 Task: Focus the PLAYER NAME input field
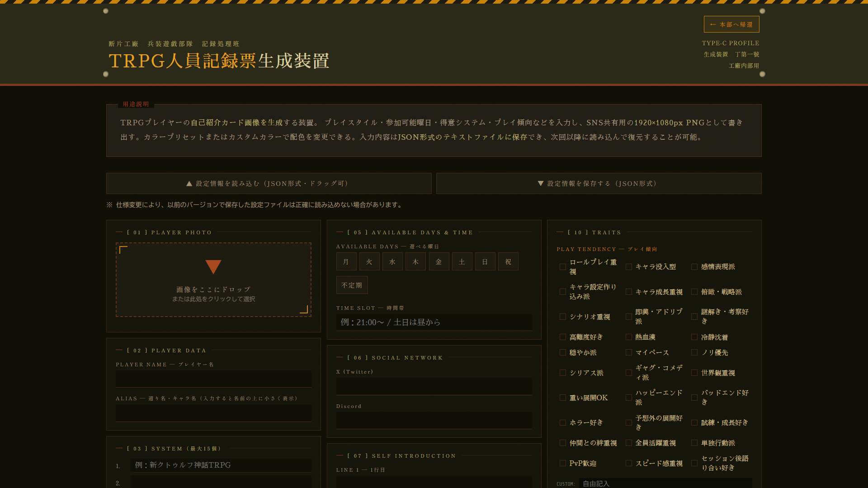coord(213,379)
